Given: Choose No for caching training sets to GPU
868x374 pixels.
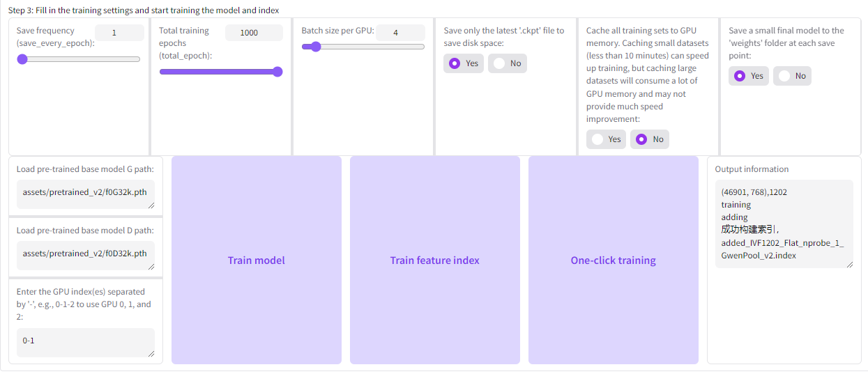Looking at the screenshot, I should click(650, 139).
